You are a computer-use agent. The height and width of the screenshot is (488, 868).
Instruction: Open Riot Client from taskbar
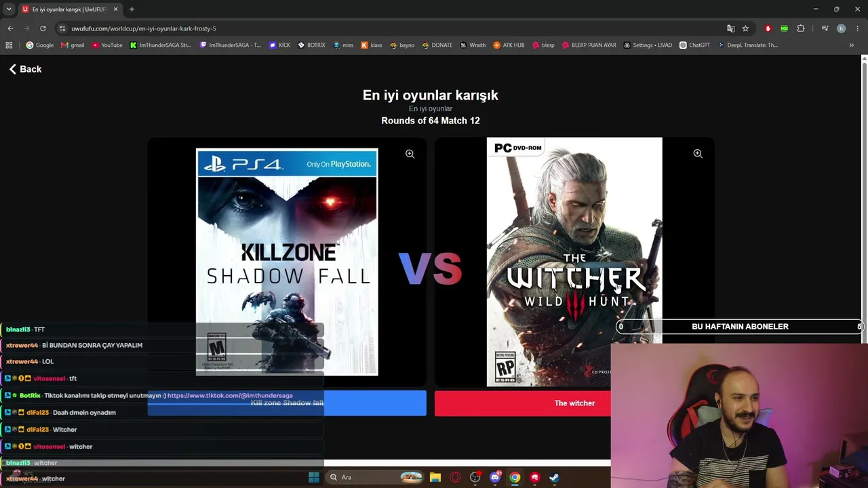pos(534,477)
